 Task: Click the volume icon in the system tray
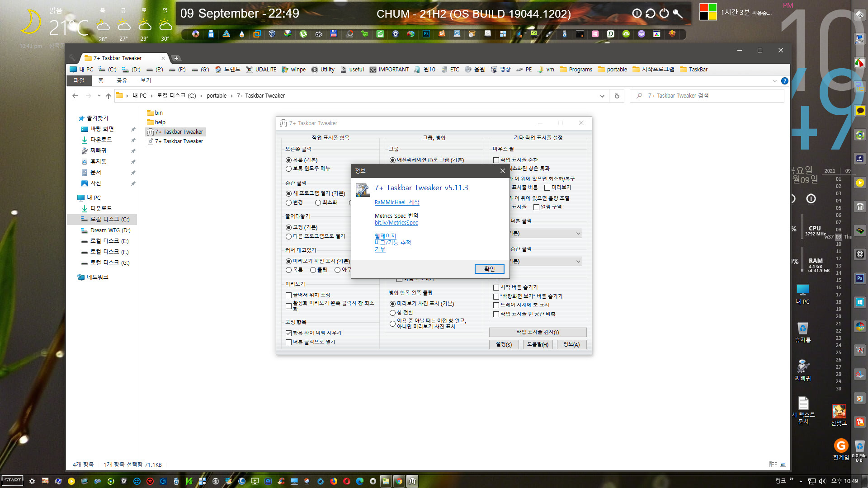coord(822,481)
